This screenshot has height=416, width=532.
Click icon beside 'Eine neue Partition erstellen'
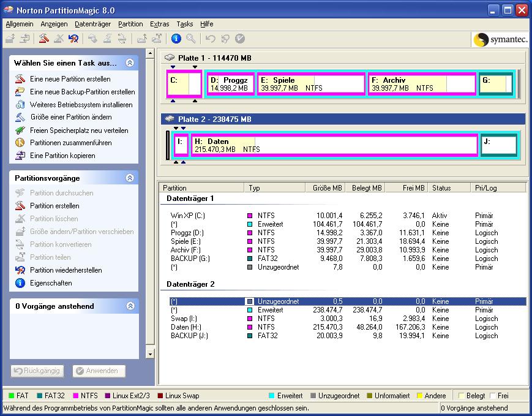coord(20,79)
